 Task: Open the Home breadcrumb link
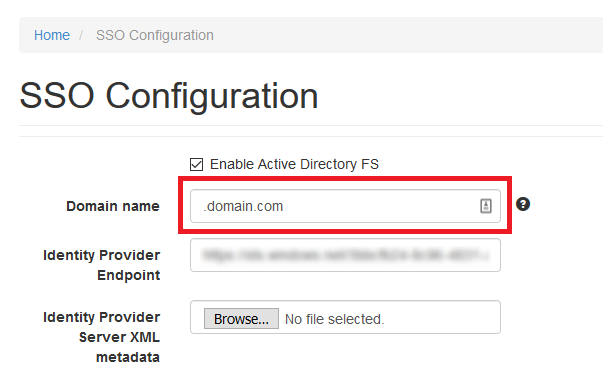coord(52,35)
